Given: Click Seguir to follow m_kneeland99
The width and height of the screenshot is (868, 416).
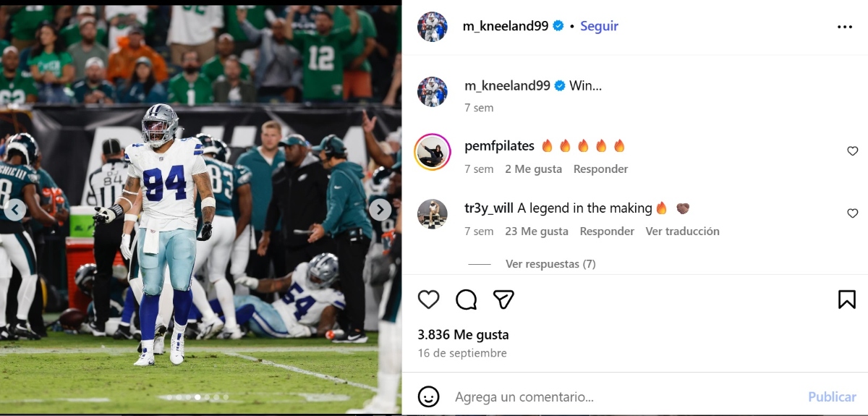Looking at the screenshot, I should click(x=599, y=26).
